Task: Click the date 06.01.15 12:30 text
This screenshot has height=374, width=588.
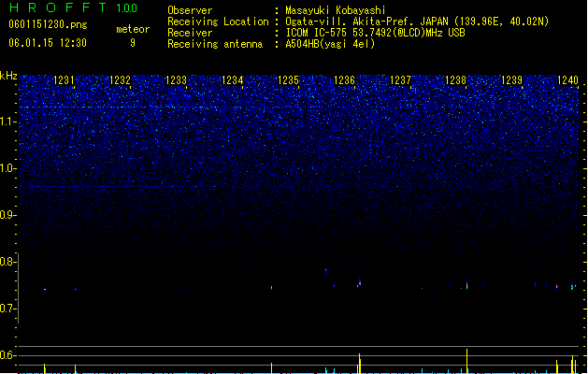Action: 48,43
